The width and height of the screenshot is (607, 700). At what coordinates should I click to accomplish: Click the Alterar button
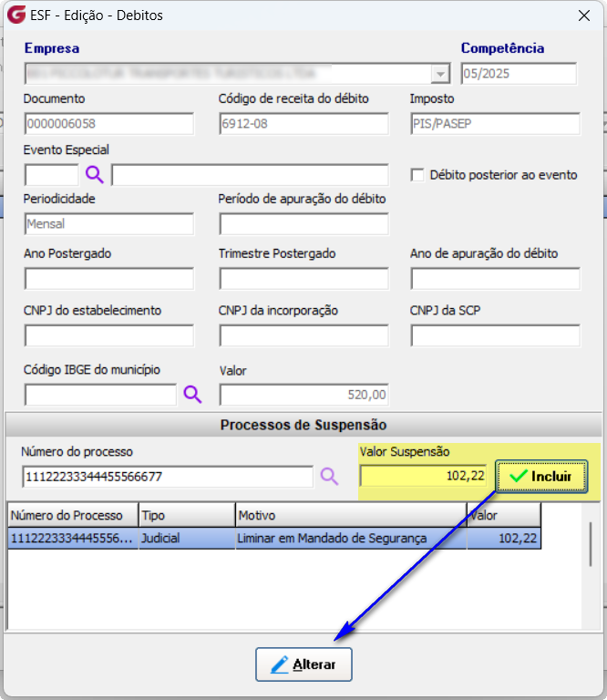[x=303, y=664]
